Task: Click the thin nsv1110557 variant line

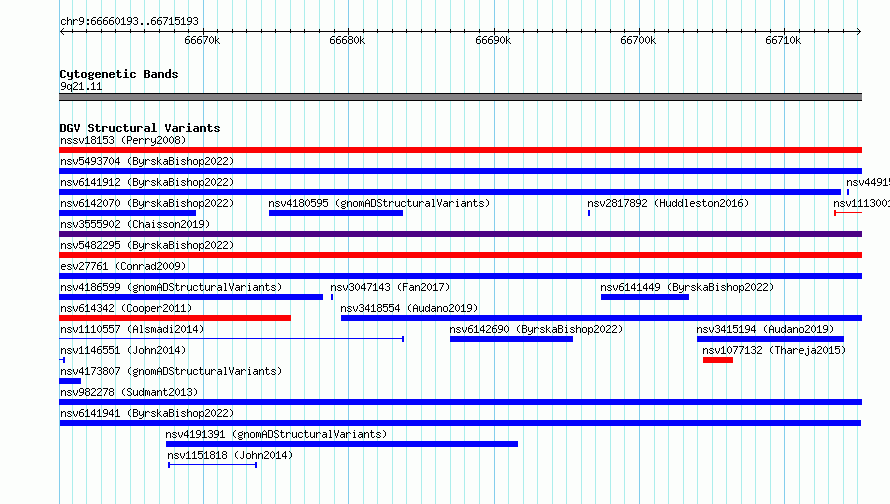Action: click(232, 339)
